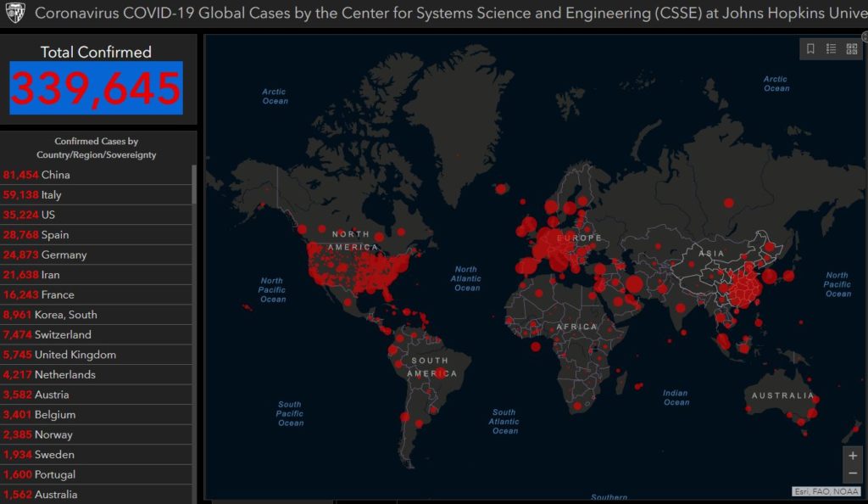Click the SOUTH AMERICA map label
This screenshot has height=504, width=868.
pos(431,367)
